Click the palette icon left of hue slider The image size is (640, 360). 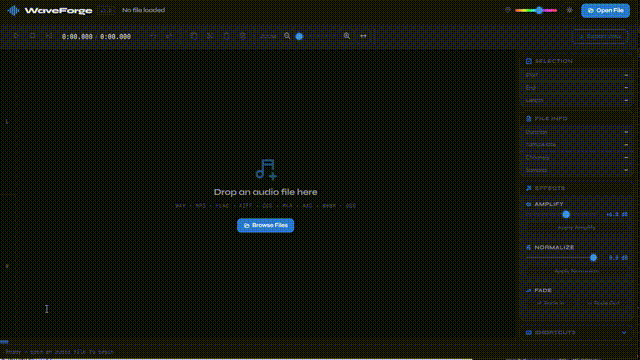(507, 10)
